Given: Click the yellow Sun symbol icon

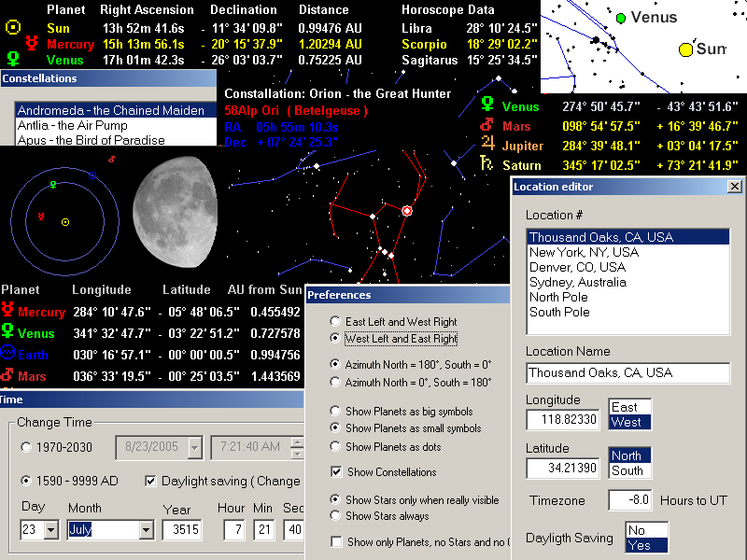Looking at the screenshot, I should pyautogui.click(x=13, y=27).
